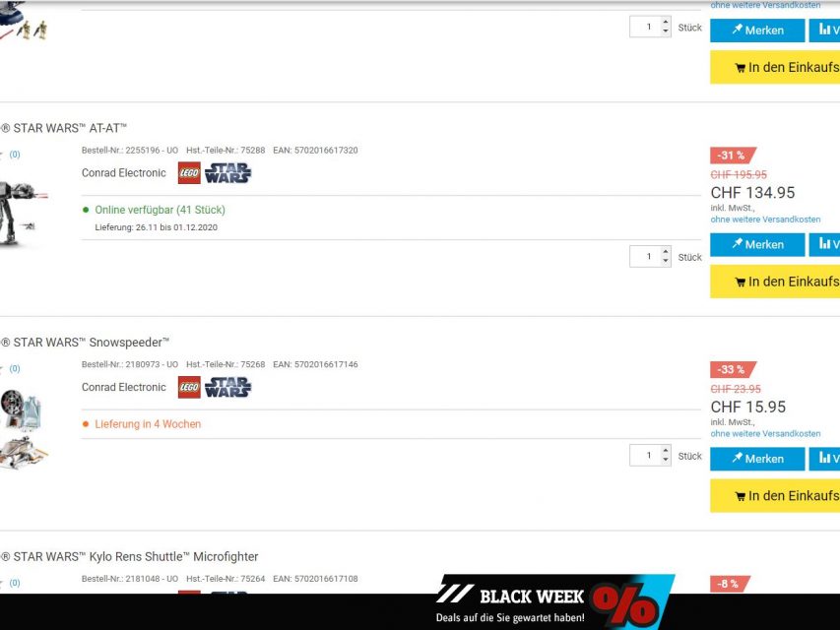Click the compare button beside AT-AT Merken
Image resolution: width=840 pixels, height=630 pixels.
coord(825,245)
